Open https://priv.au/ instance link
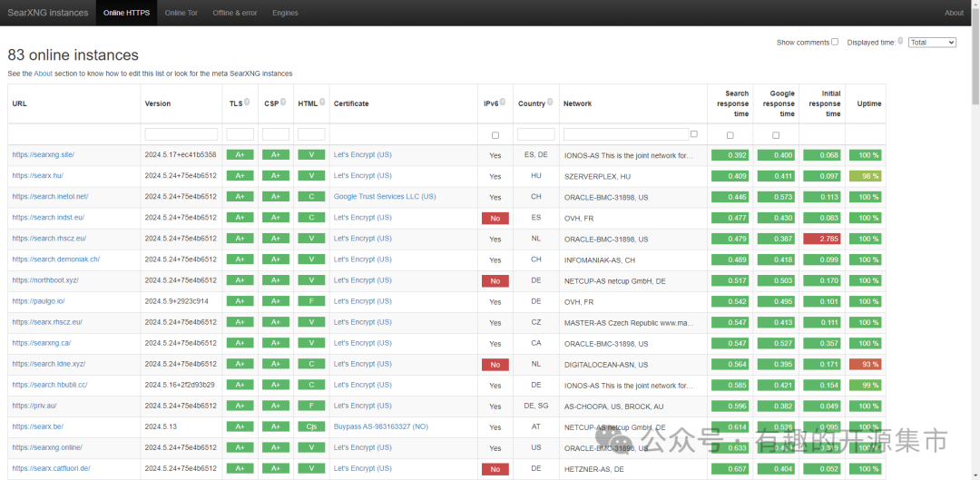Viewport: 980px width, 480px height. point(34,406)
